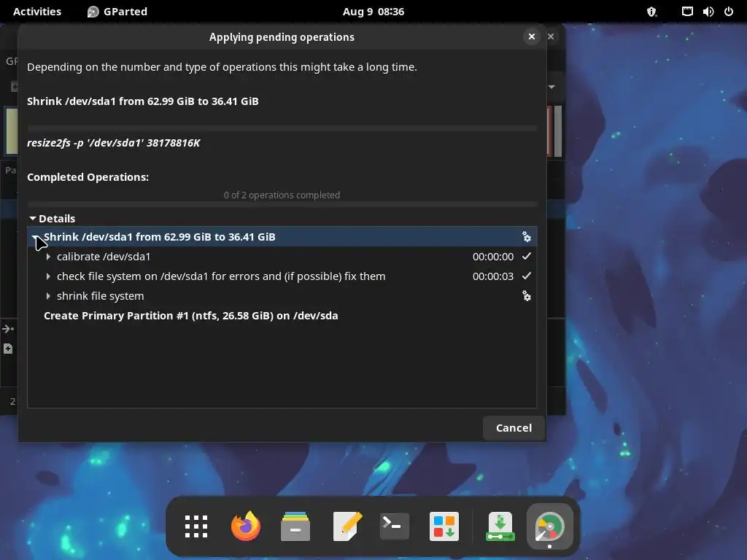Close the Applying pending operations dialog
747x560 pixels.
click(x=532, y=36)
